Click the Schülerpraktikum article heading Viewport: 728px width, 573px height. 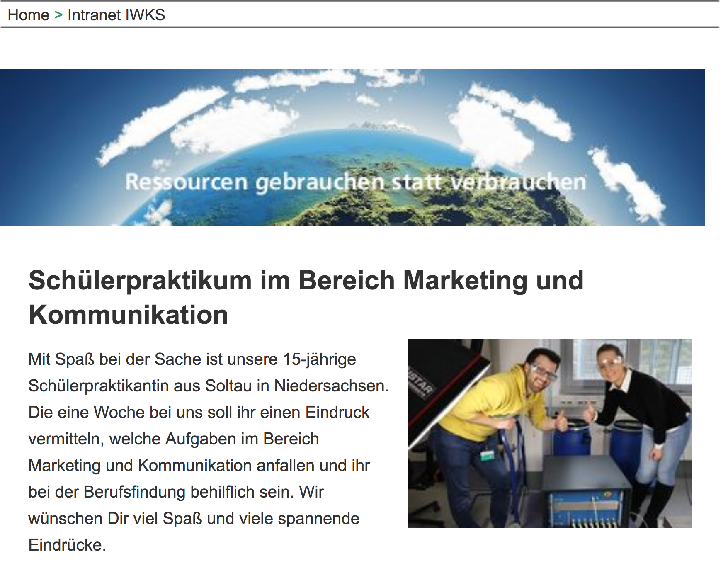point(306,297)
